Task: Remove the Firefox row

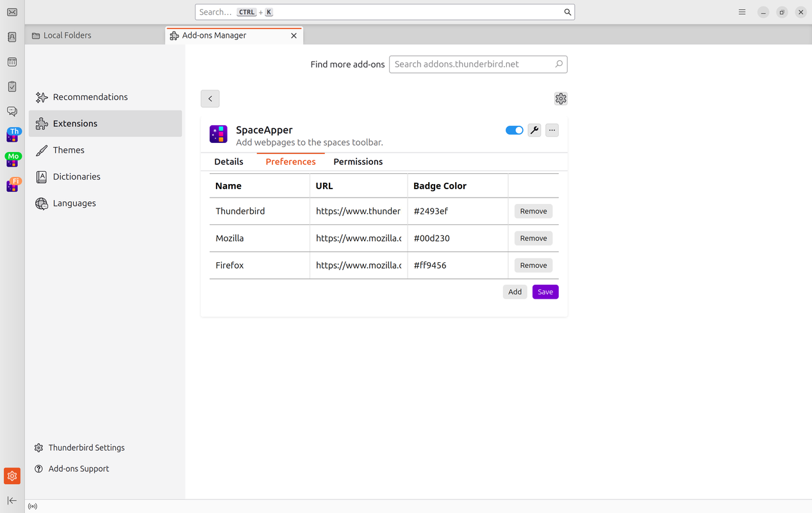Action: (534, 265)
